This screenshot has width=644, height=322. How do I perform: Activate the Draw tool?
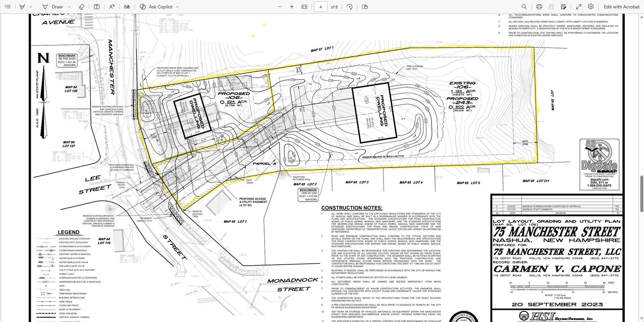53,7
